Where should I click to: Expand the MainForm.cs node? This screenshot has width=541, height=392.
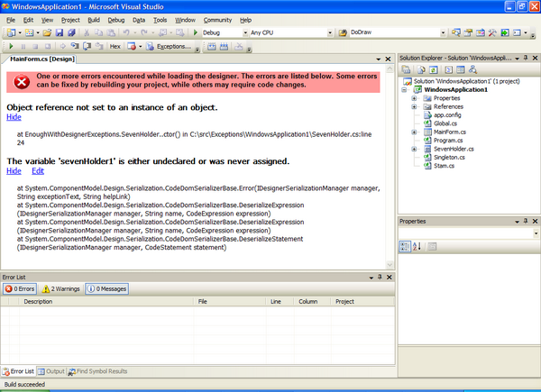click(414, 132)
